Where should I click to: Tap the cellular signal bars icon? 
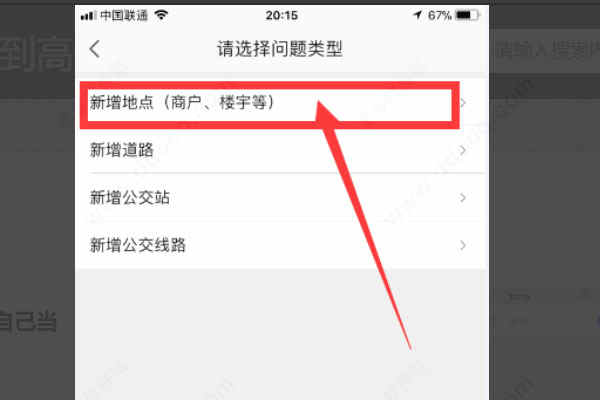(x=88, y=16)
